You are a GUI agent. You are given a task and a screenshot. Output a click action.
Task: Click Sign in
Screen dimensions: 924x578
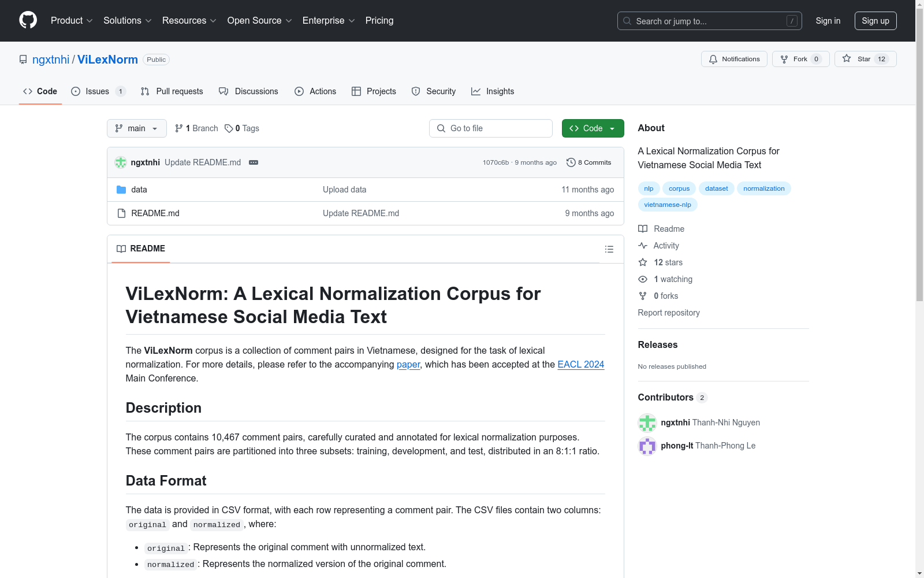coord(828,21)
